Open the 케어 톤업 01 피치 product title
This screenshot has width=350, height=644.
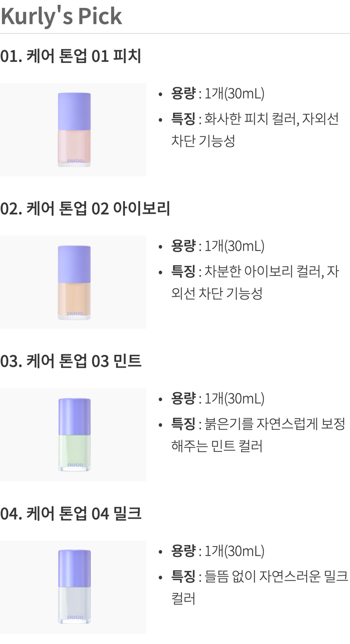(x=71, y=56)
